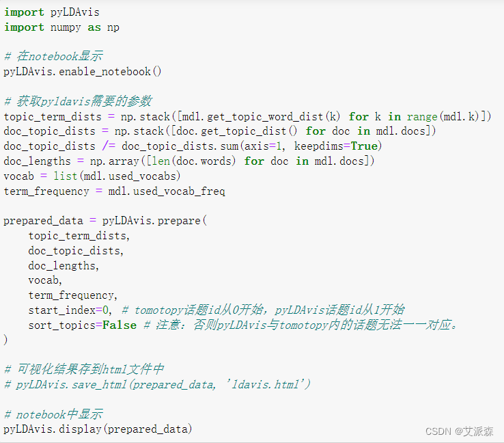This screenshot has width=504, height=443.
Task: Click the 'import pyLDAvis' line
Action: (52, 12)
